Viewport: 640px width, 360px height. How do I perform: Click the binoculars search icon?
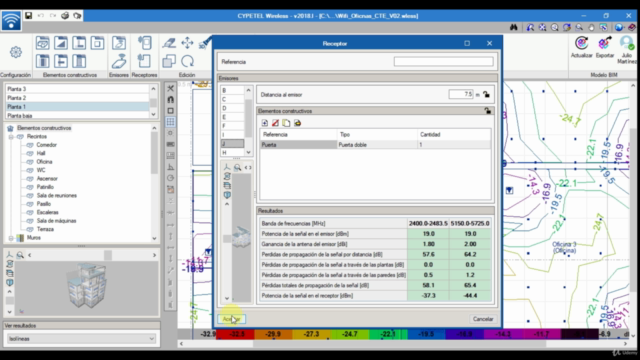[x=513, y=27]
